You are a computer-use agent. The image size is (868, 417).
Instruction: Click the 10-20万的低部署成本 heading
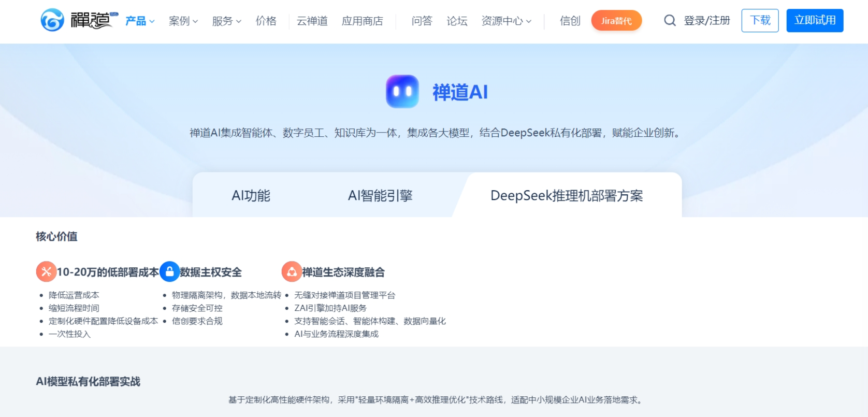pyautogui.click(x=108, y=272)
